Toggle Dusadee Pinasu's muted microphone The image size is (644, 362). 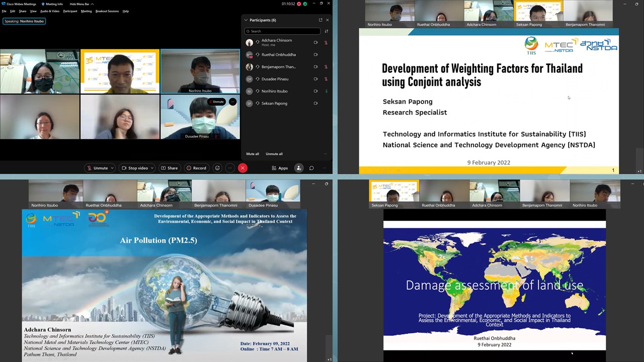pyautogui.click(x=326, y=79)
